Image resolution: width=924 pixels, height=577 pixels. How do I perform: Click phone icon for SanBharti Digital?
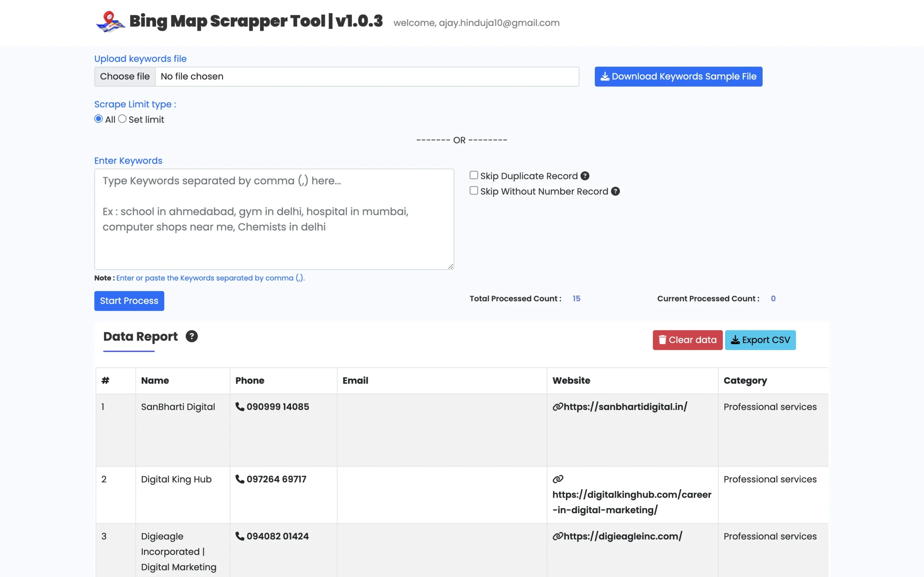coord(240,407)
